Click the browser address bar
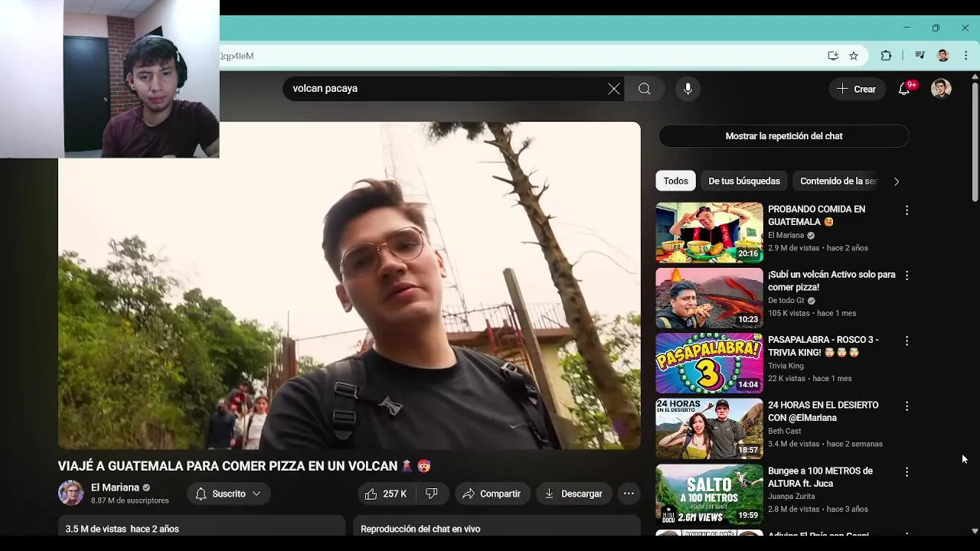Viewport: 980px width, 551px height. pos(521,56)
